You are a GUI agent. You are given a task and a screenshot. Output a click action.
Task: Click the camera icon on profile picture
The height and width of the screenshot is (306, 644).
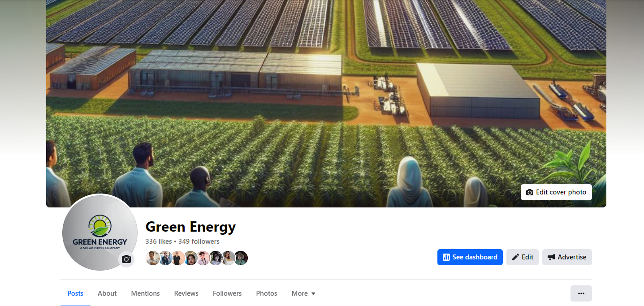126,259
